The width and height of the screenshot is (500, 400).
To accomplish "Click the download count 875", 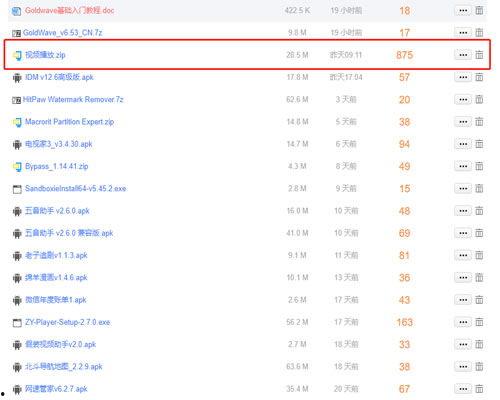I will pyautogui.click(x=404, y=55).
